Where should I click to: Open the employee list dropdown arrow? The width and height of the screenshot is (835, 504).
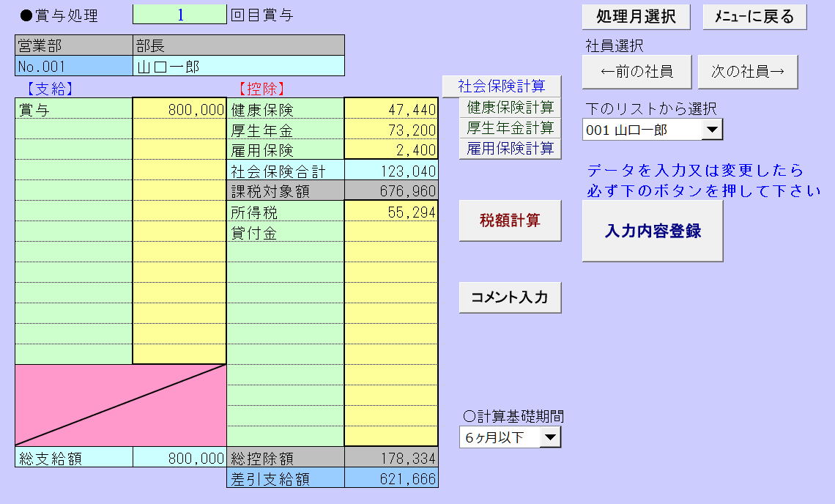point(711,131)
